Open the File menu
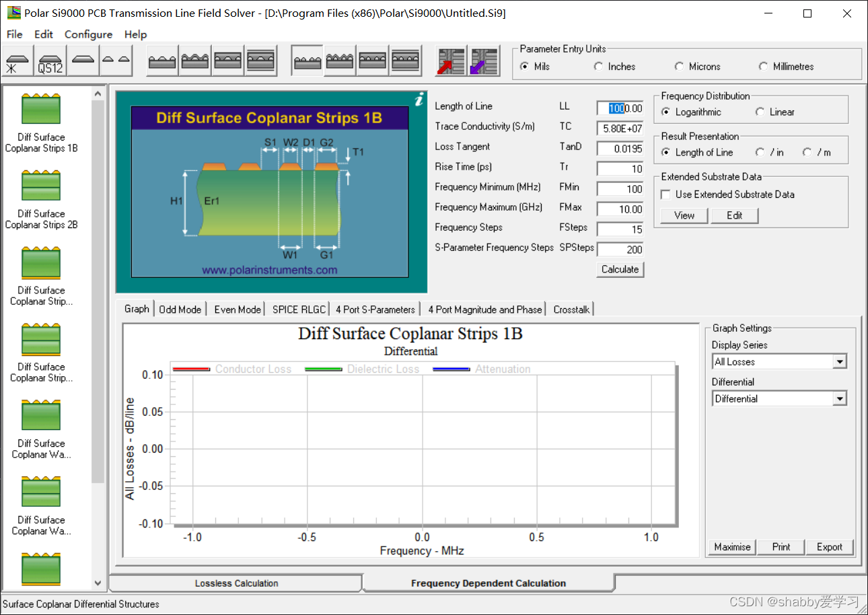 tap(14, 34)
